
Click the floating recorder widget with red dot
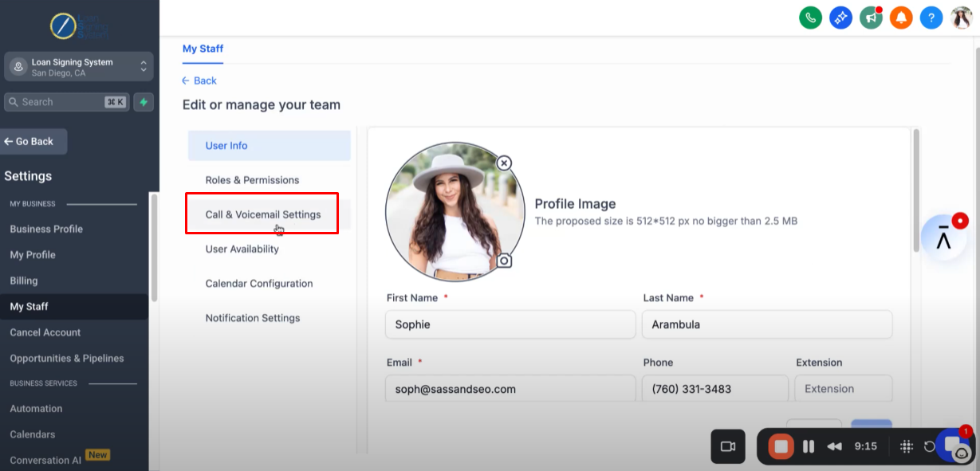pos(944,237)
